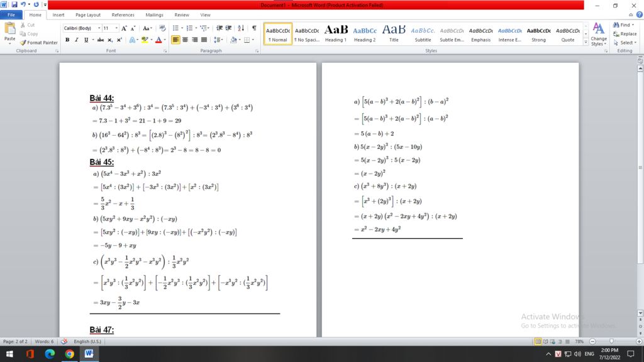Screen dimensions: 644x362
Task: Redo the last action
Action: point(36,4)
